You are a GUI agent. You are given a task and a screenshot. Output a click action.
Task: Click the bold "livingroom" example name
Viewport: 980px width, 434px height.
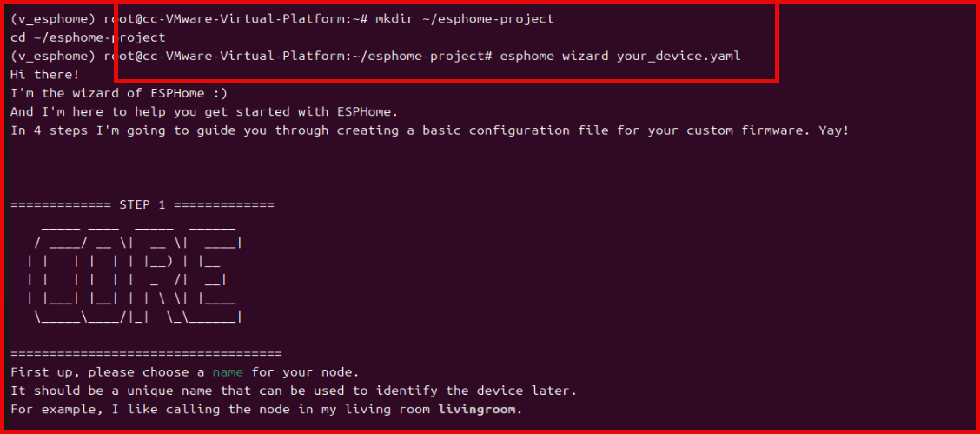point(477,410)
